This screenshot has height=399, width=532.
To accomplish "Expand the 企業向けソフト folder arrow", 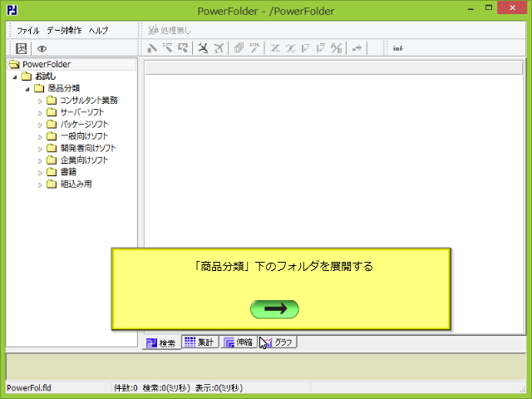I will [40, 160].
